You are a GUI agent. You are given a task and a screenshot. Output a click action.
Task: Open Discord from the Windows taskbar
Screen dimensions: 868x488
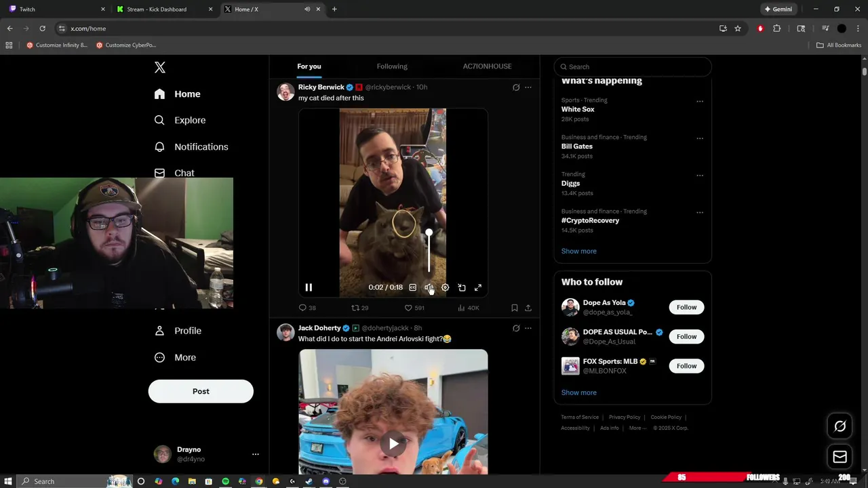click(x=326, y=481)
